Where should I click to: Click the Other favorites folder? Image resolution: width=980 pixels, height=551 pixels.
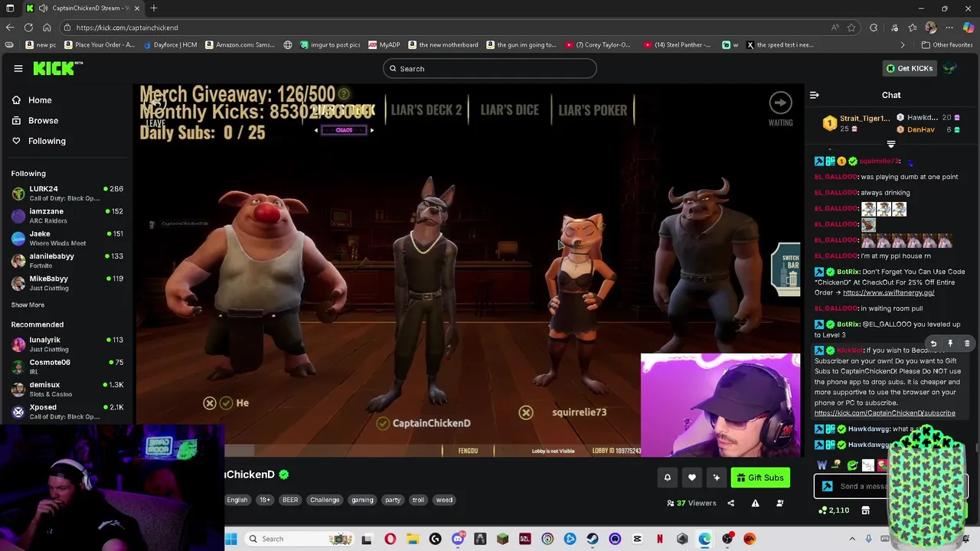click(948, 45)
